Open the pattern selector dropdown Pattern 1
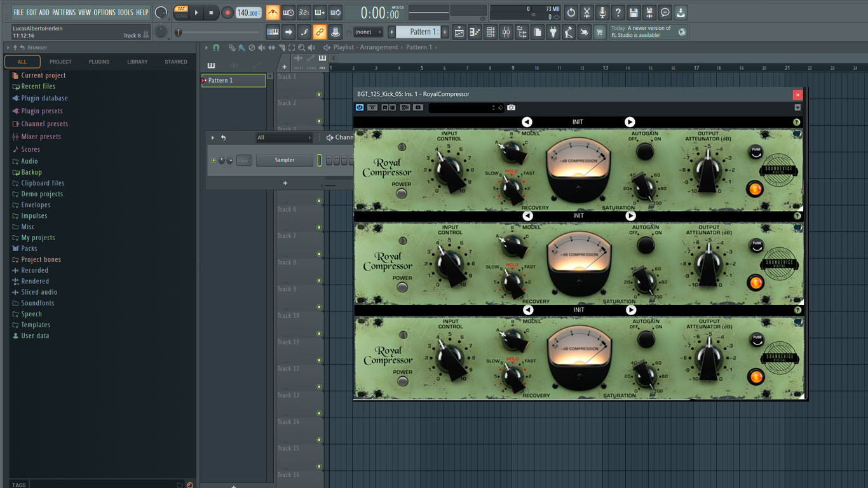This screenshot has width=868, height=488. (x=418, y=32)
